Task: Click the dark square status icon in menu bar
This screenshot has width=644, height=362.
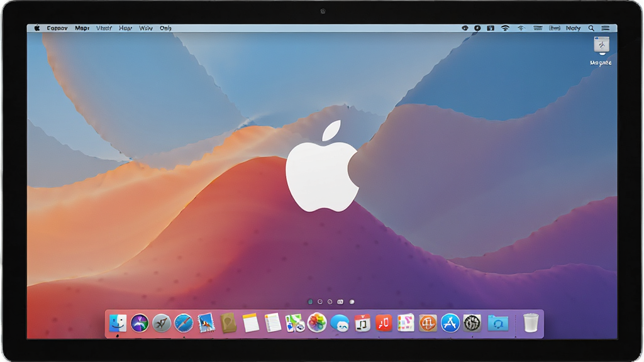Action: click(x=491, y=28)
